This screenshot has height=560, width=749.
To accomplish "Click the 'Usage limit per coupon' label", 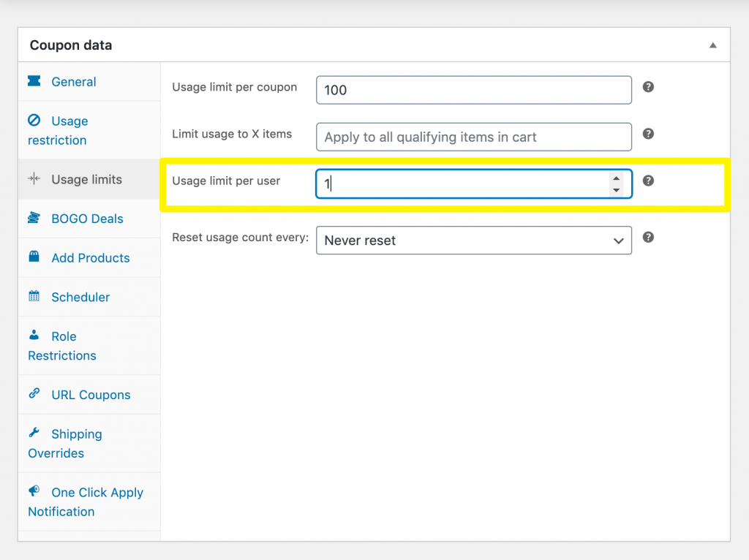I will click(x=235, y=88).
